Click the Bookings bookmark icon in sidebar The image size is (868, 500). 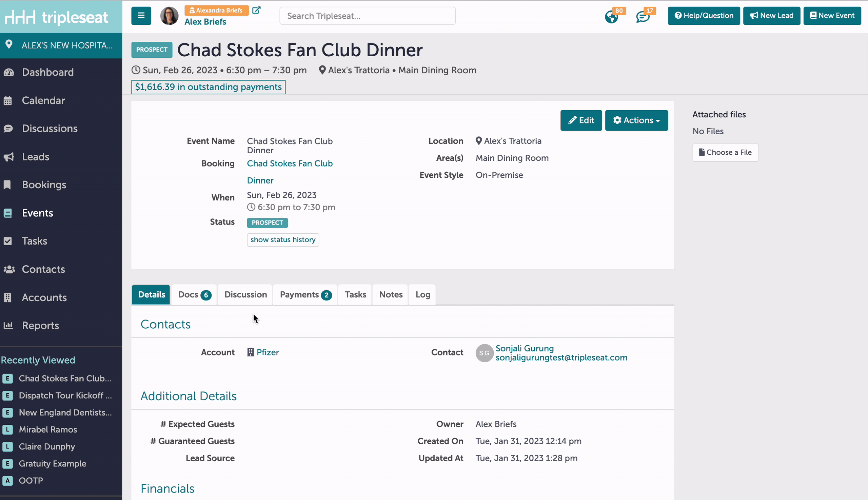coord(7,185)
